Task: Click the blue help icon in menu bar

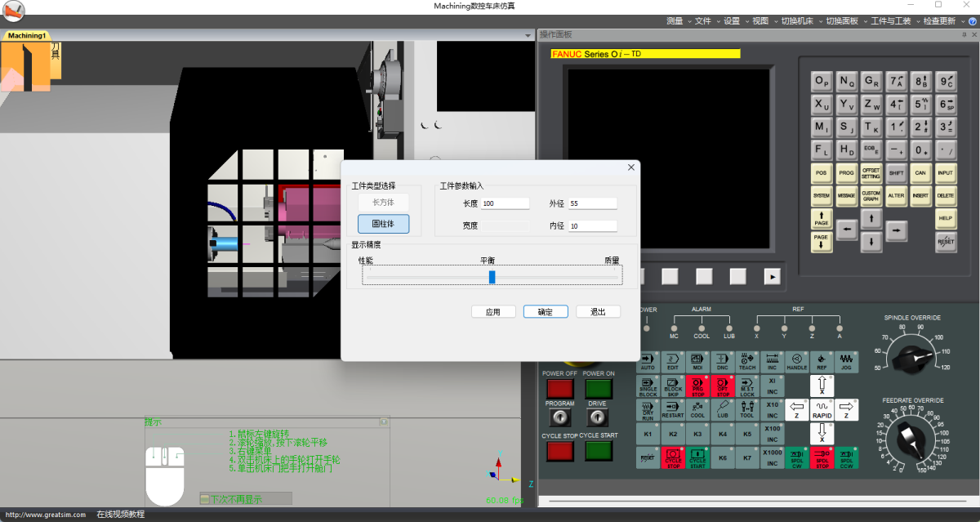Action: 973,21
